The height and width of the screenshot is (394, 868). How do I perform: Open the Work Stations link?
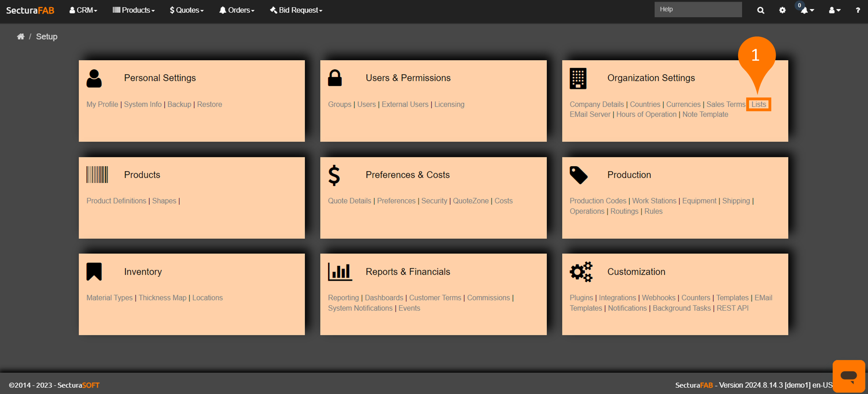pos(654,201)
